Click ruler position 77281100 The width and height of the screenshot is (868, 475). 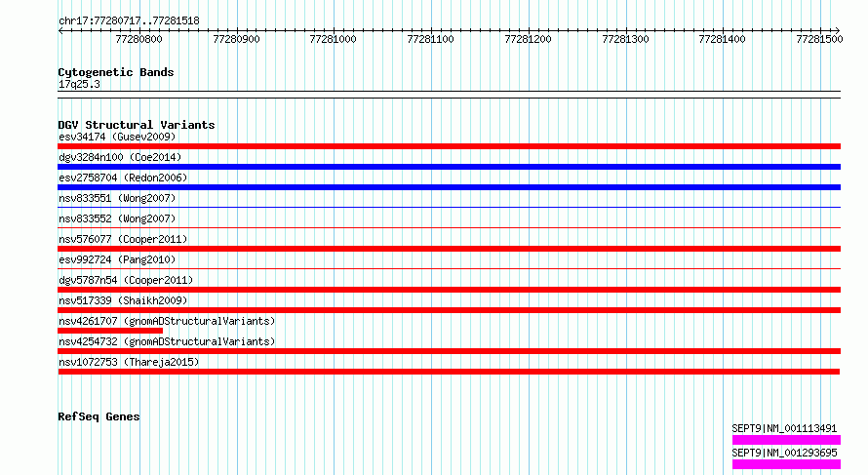click(x=431, y=39)
